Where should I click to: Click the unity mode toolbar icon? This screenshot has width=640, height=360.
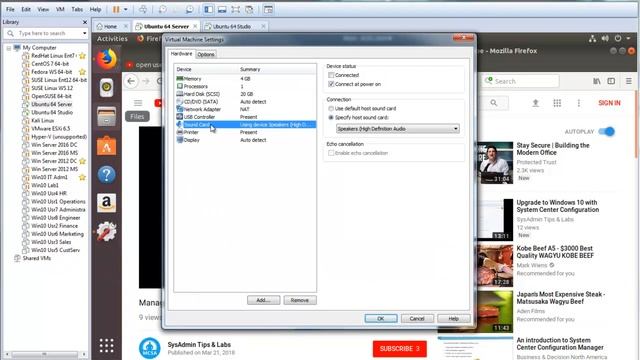(249, 9)
